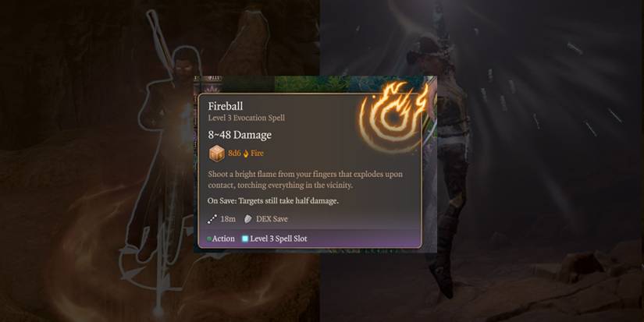Click the 8d6 dice roll text
This screenshot has height=322, width=644.
tap(234, 154)
